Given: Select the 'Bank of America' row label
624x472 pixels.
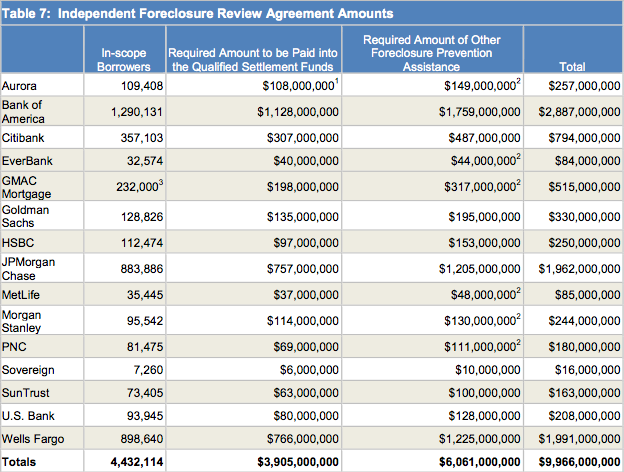Looking at the screenshot, I should click(x=23, y=112).
